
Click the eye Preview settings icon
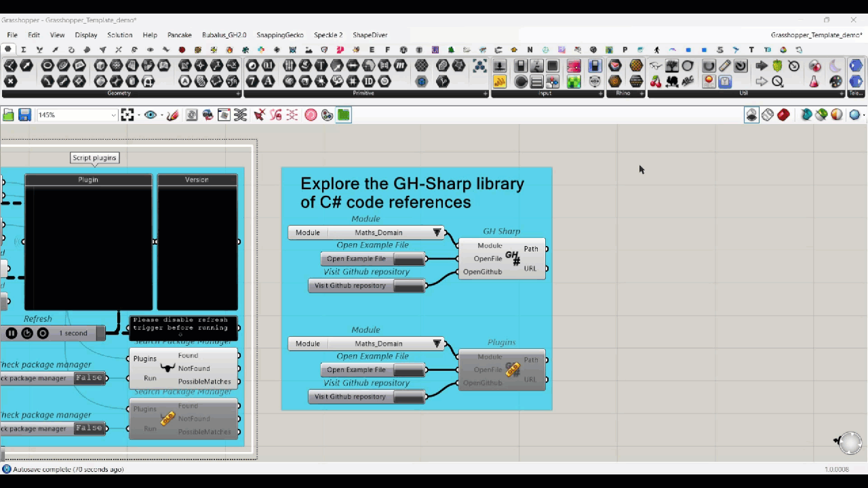pos(151,115)
